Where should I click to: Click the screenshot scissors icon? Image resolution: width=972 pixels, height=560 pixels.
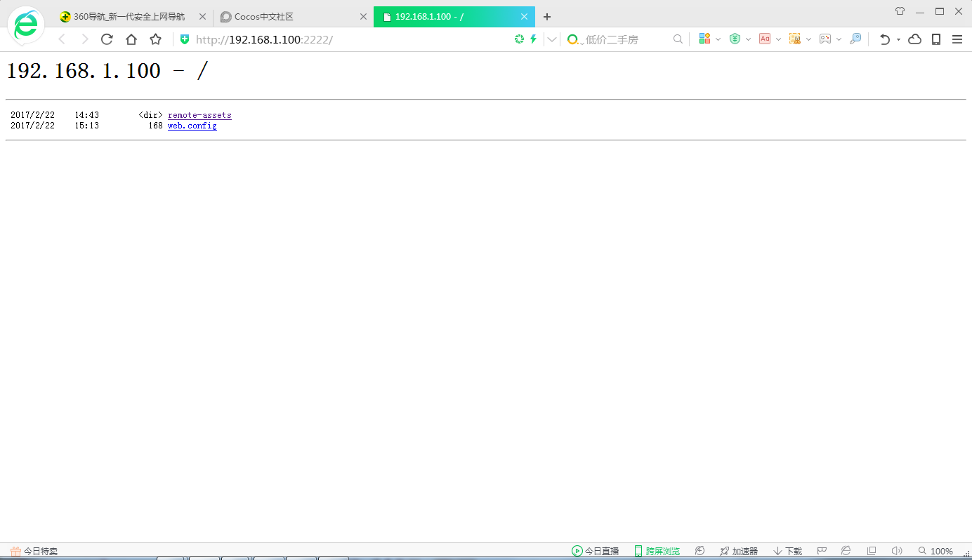click(x=795, y=39)
